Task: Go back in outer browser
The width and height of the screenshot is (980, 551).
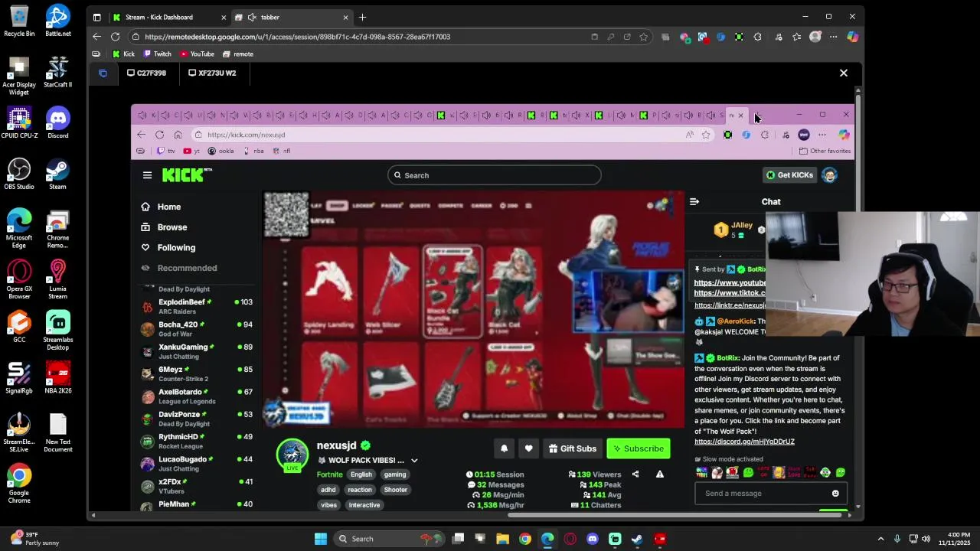Action: (96, 37)
